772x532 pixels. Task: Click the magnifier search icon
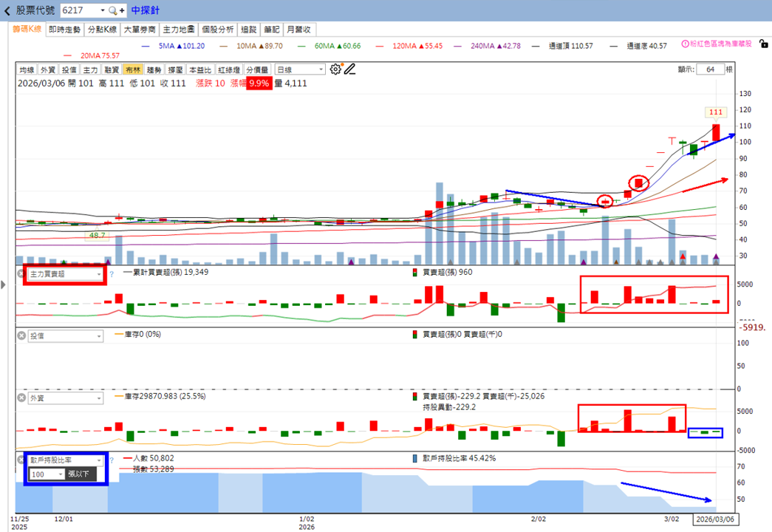point(113,10)
